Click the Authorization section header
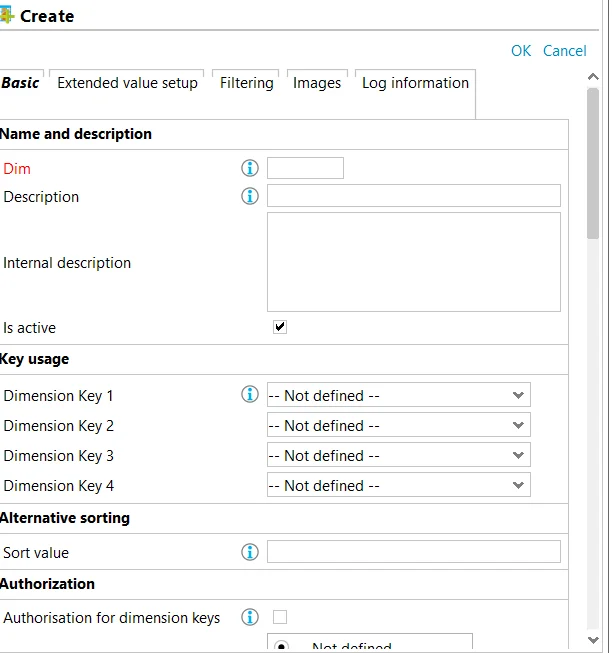The image size is (612, 653). point(47,584)
